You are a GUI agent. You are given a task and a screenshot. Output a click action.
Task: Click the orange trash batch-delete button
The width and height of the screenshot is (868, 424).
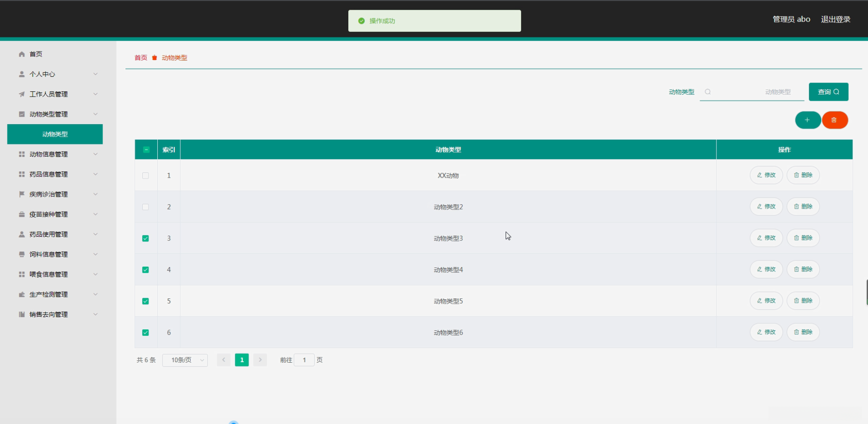point(835,120)
